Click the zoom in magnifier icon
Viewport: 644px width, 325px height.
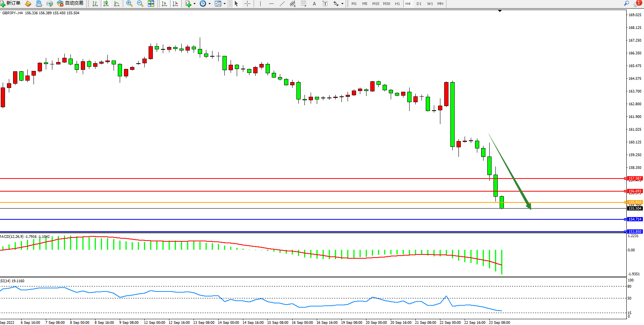coord(129,3)
